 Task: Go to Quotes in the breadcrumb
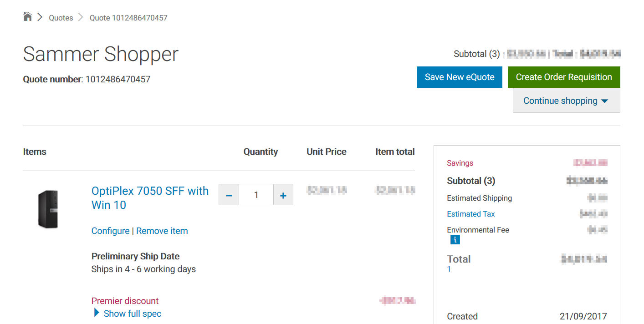(x=61, y=18)
